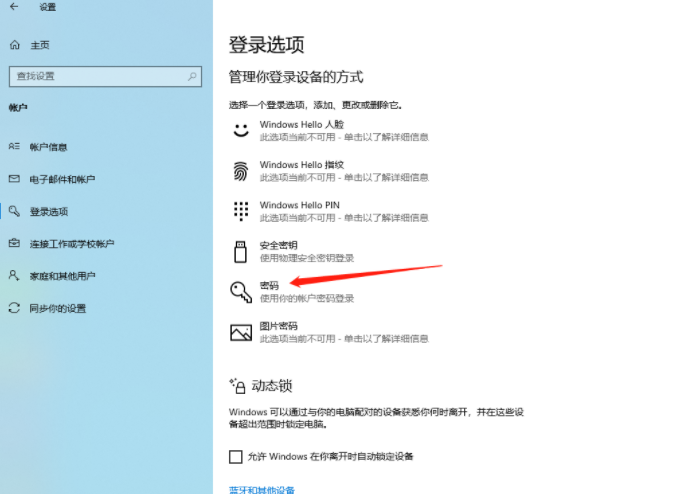Click the back arrow in Settings

click(x=14, y=6)
